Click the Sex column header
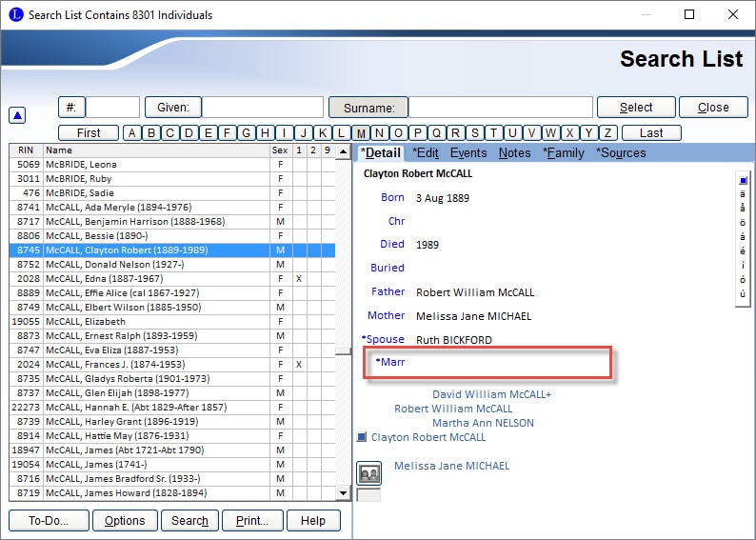 tap(280, 150)
